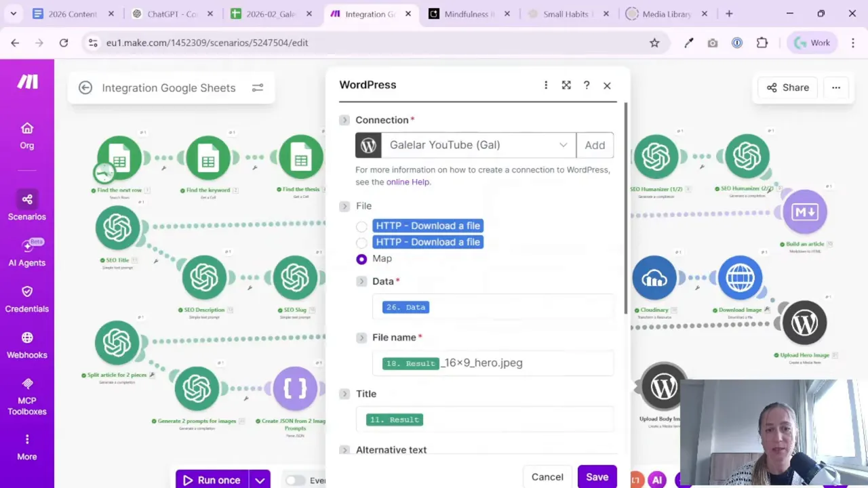
Task: Open the Run once options arrow
Action: point(260,481)
